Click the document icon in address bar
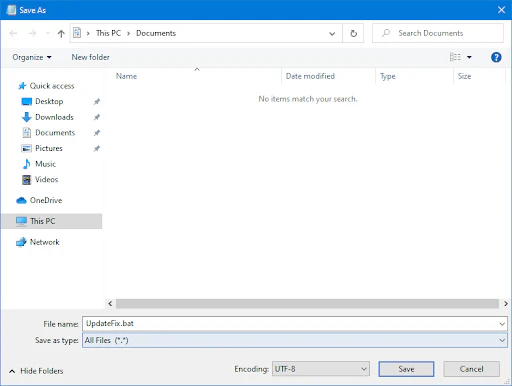The image size is (512, 386). [77, 33]
